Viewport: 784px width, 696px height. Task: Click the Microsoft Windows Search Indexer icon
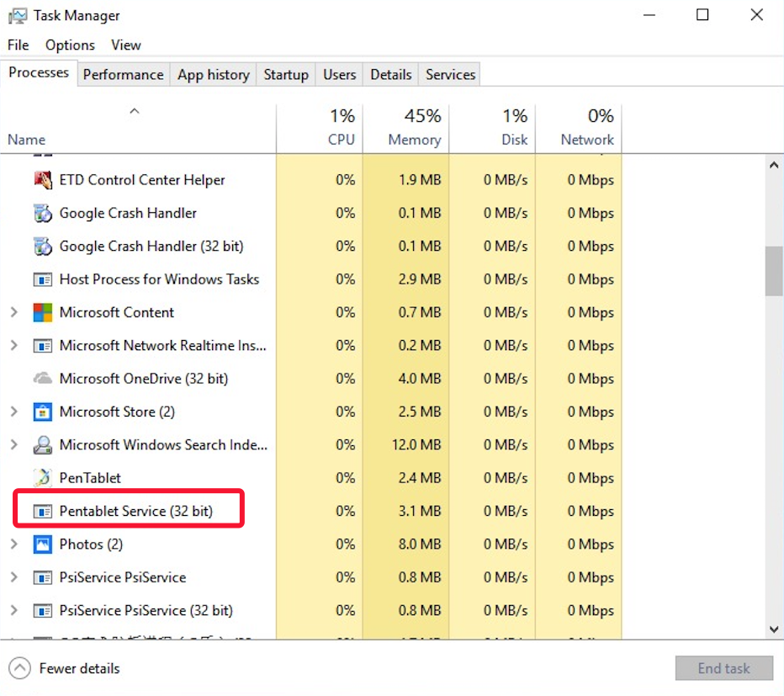(42, 445)
